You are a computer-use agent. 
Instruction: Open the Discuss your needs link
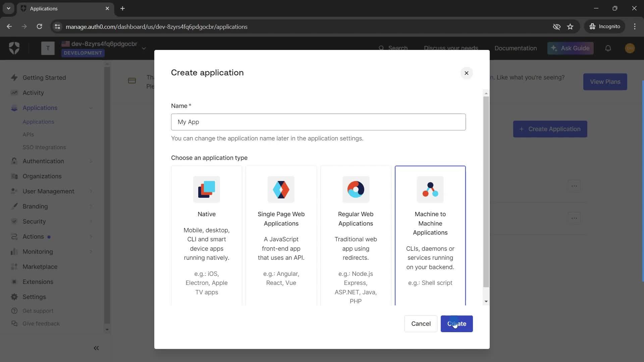(x=451, y=48)
